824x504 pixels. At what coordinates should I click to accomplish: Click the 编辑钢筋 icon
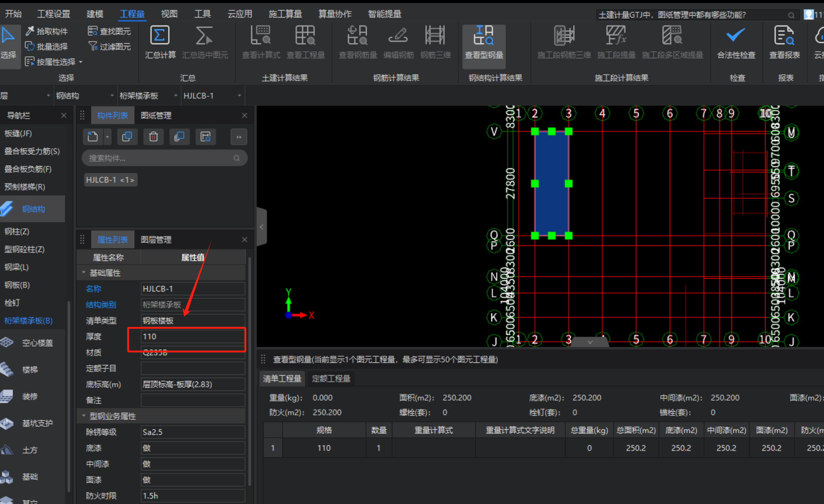point(398,35)
